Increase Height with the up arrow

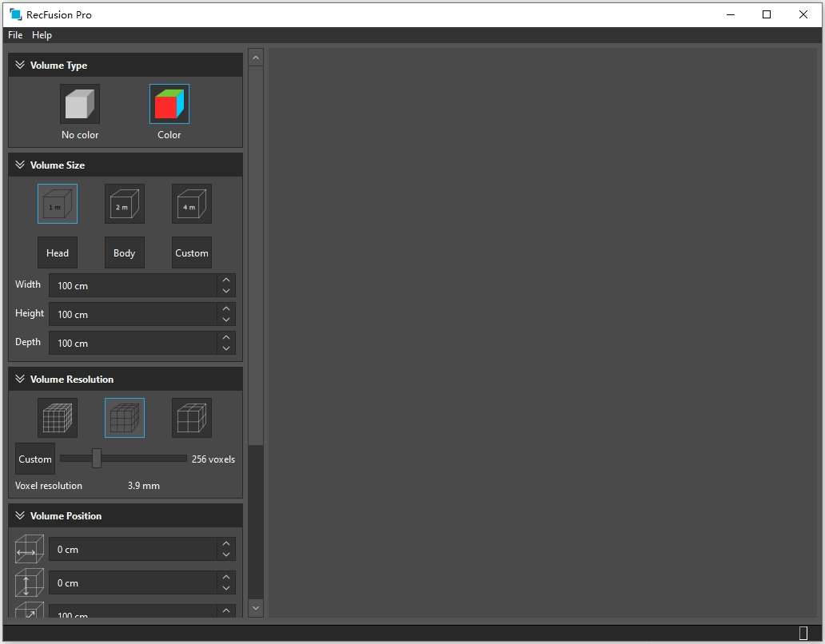pos(226,308)
